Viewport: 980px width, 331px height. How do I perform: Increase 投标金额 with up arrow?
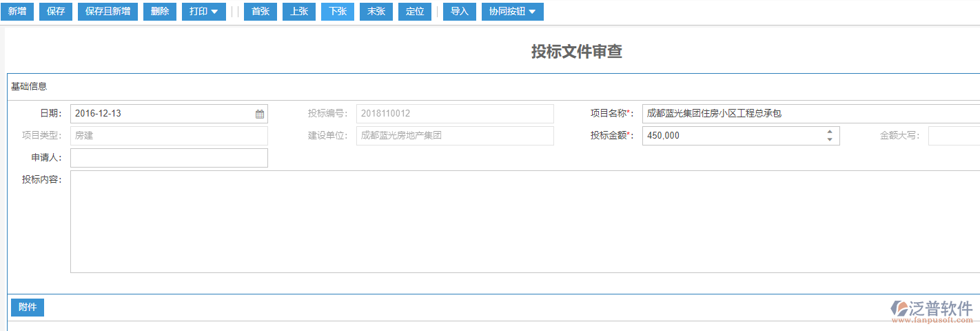tap(830, 132)
